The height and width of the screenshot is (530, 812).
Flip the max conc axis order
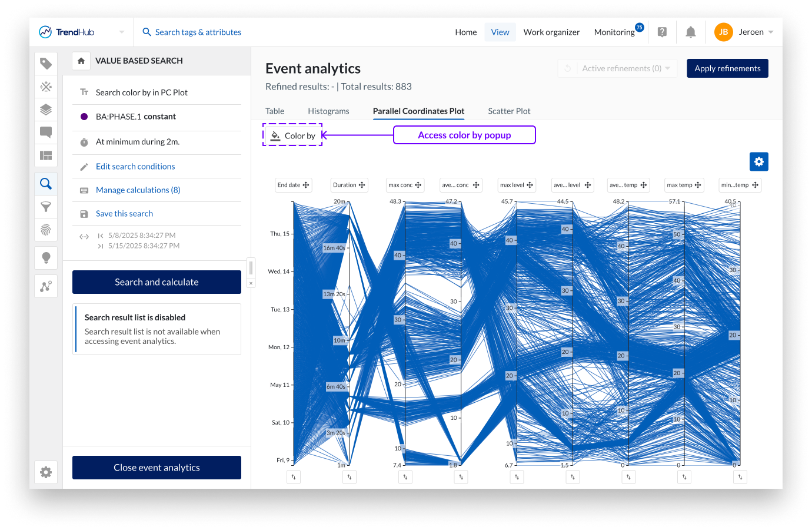405,477
